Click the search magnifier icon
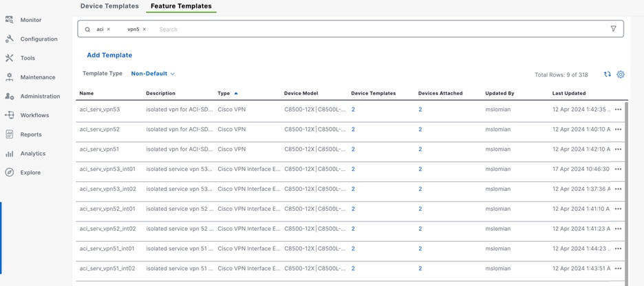The height and width of the screenshot is (286, 644). point(87,29)
